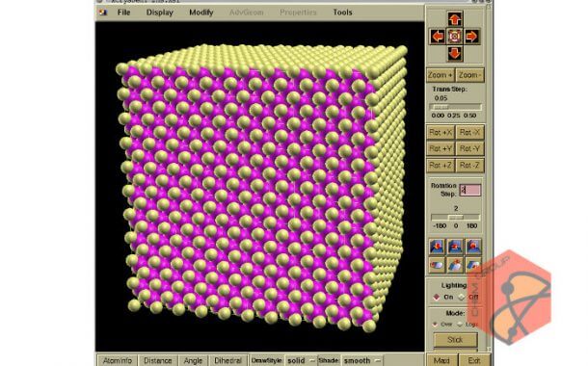Screen dimensions: 588x366
Task: Click the down arrow translate icon
Action: pos(455,54)
